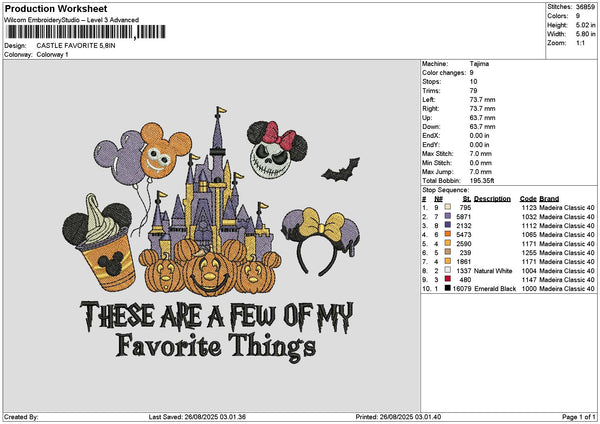
Task: Select the swatch in stop row 5
Action: [x=448, y=243]
